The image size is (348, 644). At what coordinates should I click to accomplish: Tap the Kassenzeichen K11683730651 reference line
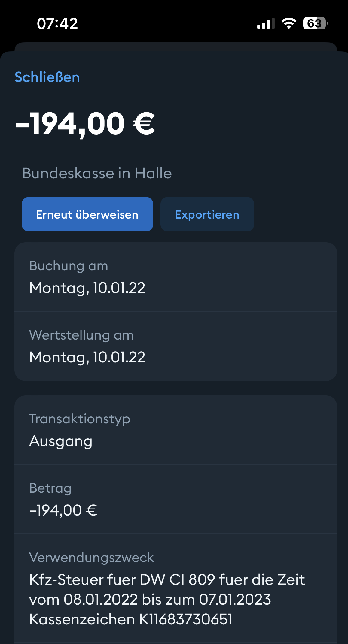[x=131, y=619]
